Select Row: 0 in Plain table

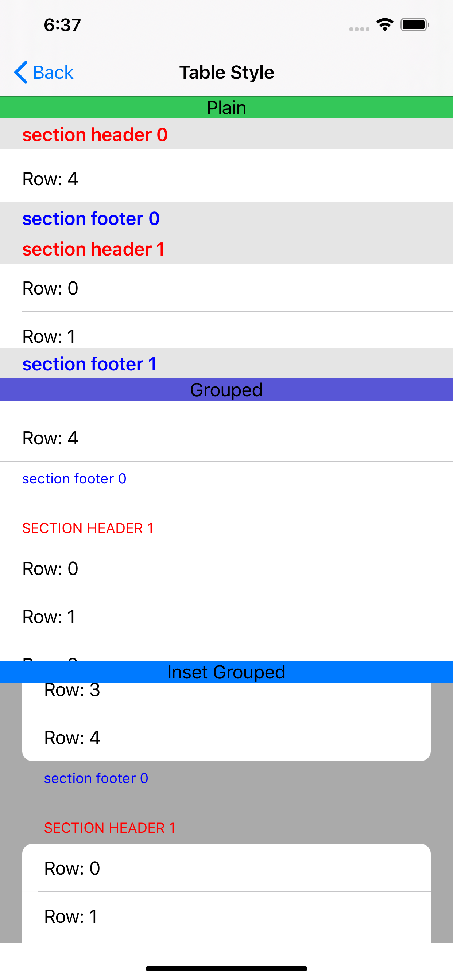tap(226, 288)
